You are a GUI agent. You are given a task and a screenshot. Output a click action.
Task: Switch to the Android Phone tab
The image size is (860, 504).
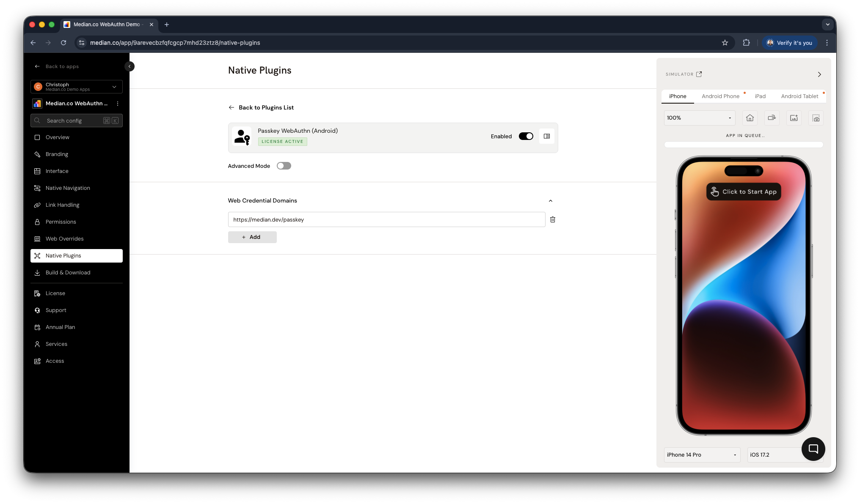[720, 96]
